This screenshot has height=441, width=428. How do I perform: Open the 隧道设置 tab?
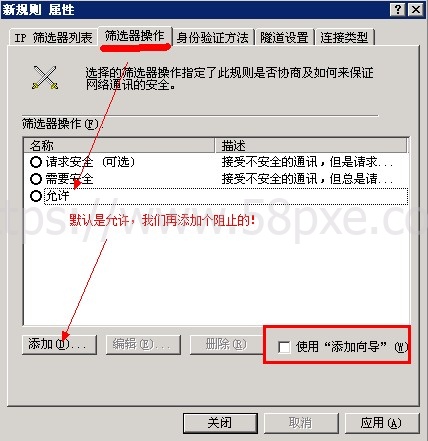point(284,37)
